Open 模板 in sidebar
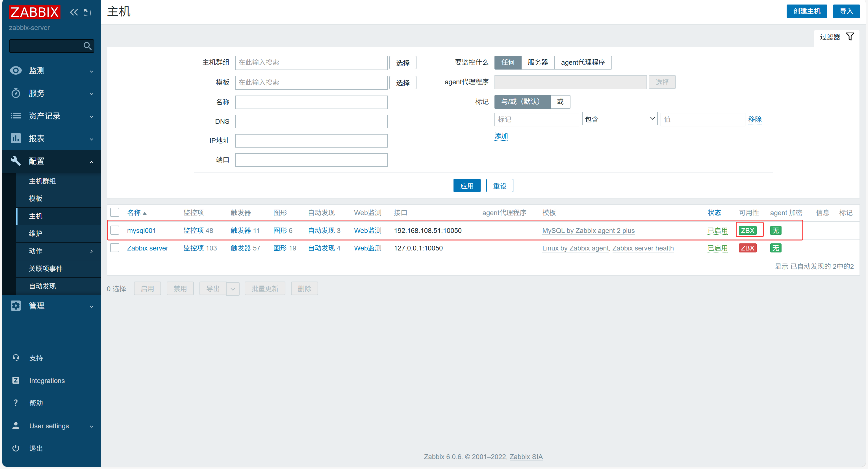 [x=35, y=198]
